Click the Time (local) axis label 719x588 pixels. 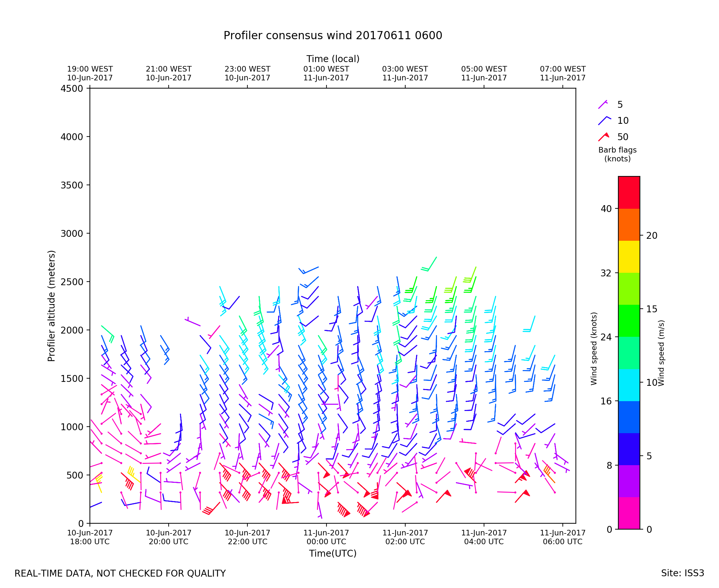tap(333, 59)
